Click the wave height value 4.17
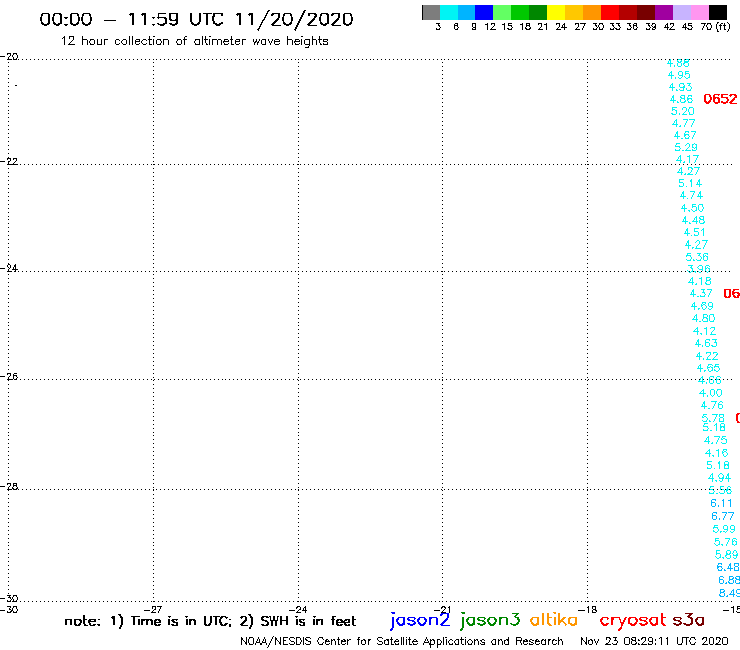 687,159
